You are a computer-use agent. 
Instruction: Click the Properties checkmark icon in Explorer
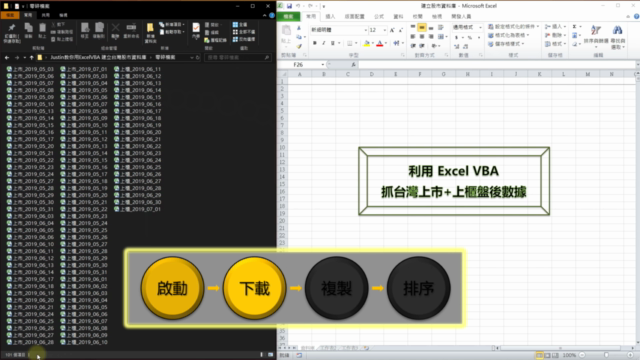pyautogui.click(x=196, y=28)
